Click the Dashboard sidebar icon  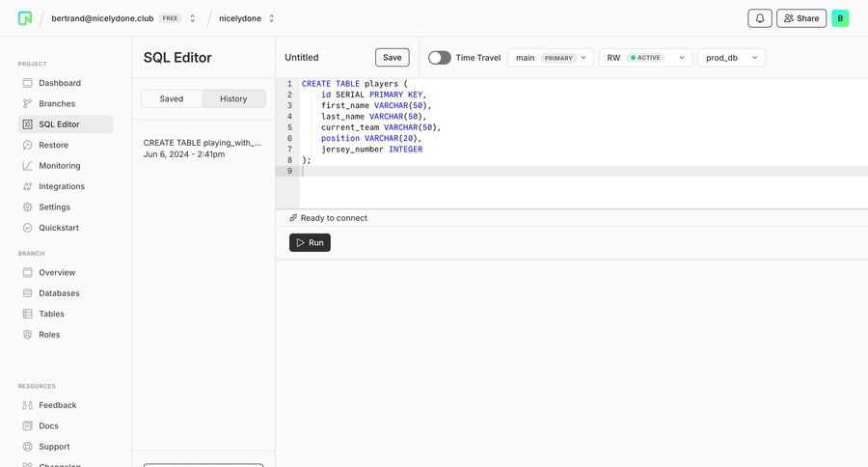coord(28,83)
